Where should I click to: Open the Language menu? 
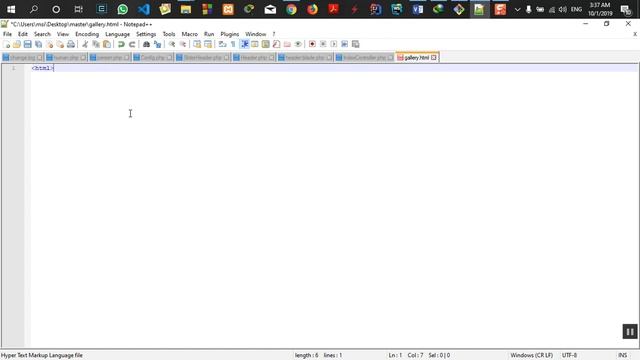point(118,34)
